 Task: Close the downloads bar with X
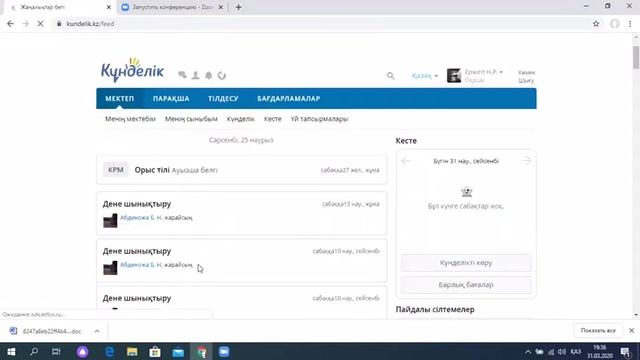click(x=631, y=331)
